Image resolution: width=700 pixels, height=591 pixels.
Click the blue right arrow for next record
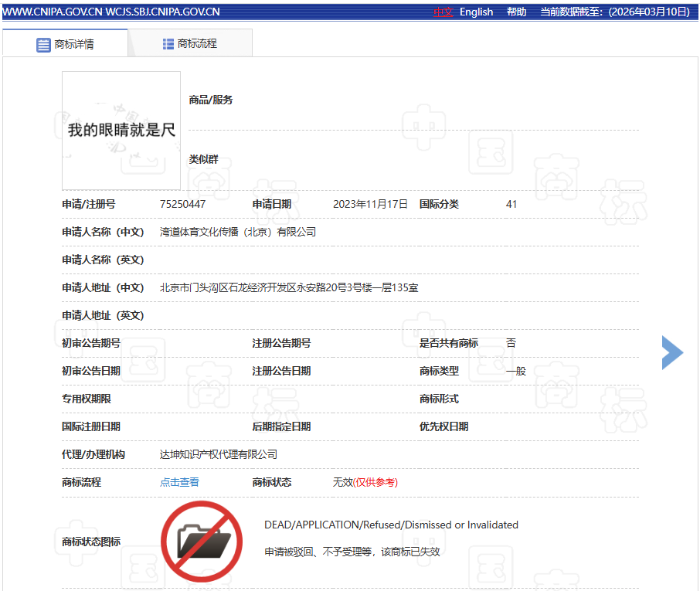672,353
